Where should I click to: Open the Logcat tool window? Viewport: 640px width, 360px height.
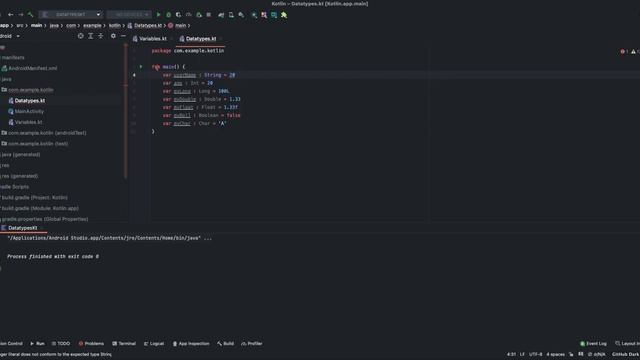coord(154,344)
